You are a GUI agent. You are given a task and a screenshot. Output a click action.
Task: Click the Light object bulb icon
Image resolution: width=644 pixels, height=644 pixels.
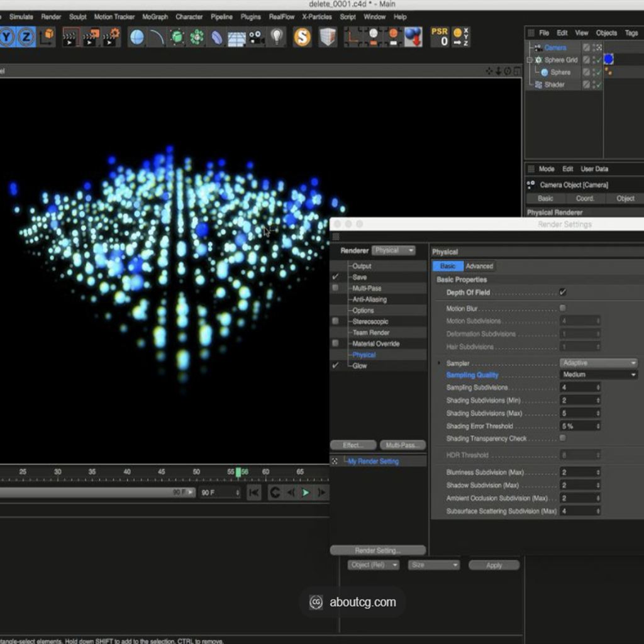276,37
